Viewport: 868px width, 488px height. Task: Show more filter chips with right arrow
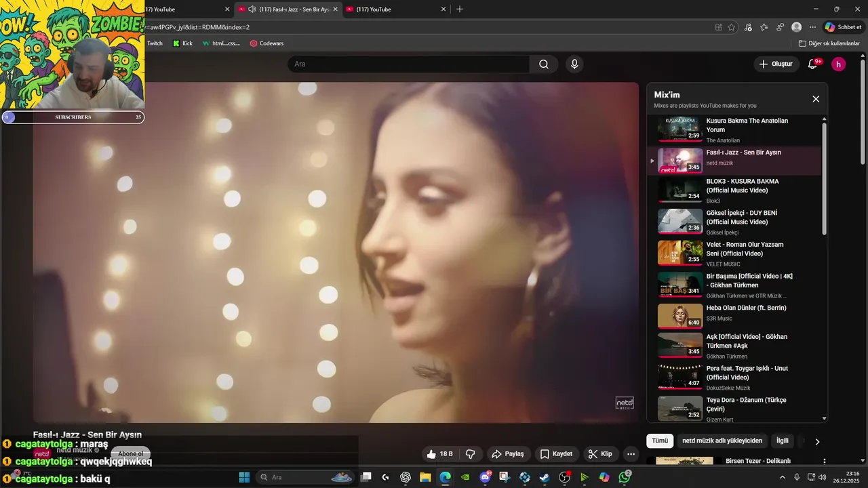click(817, 441)
